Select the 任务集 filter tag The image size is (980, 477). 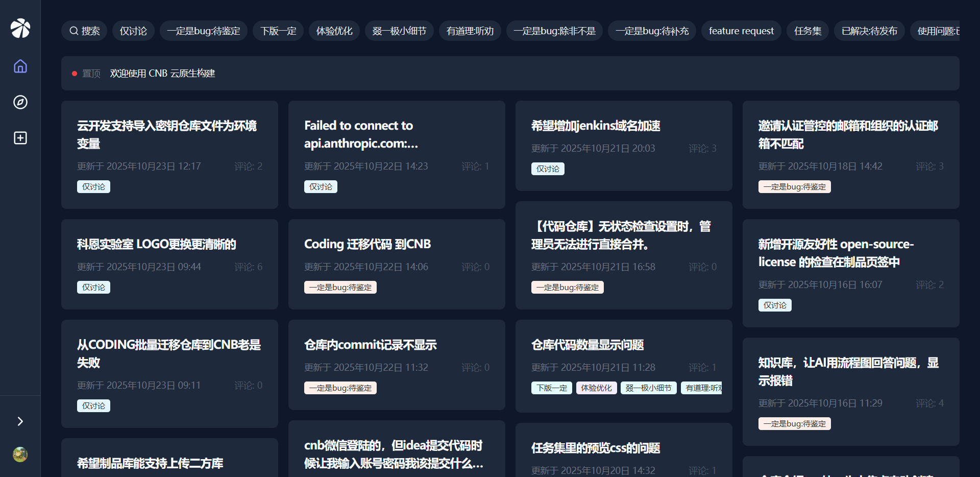[x=807, y=31]
